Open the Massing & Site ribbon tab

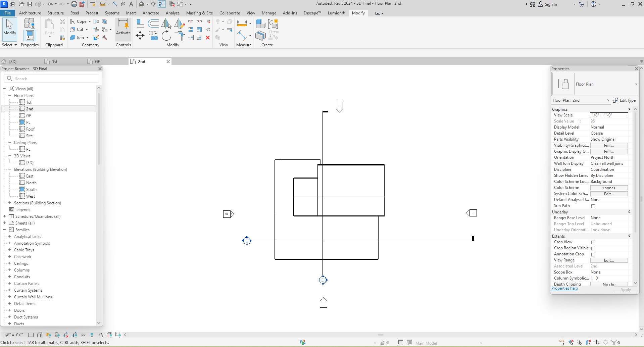[199, 13]
